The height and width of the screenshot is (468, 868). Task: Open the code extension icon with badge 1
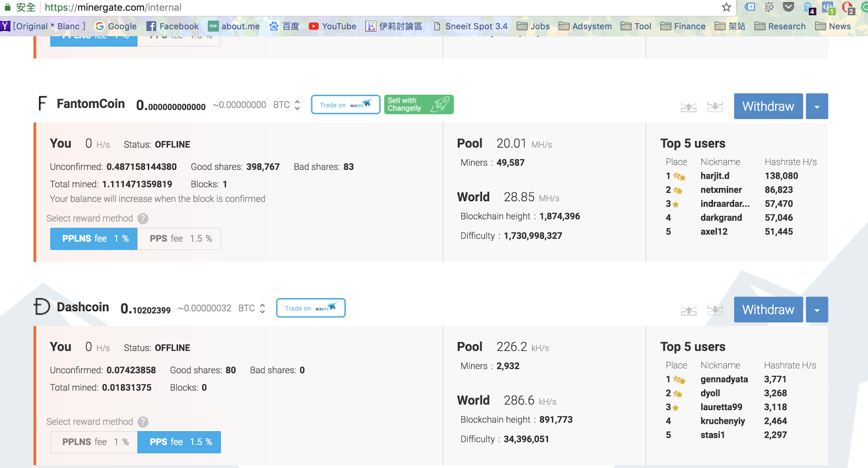[x=828, y=8]
